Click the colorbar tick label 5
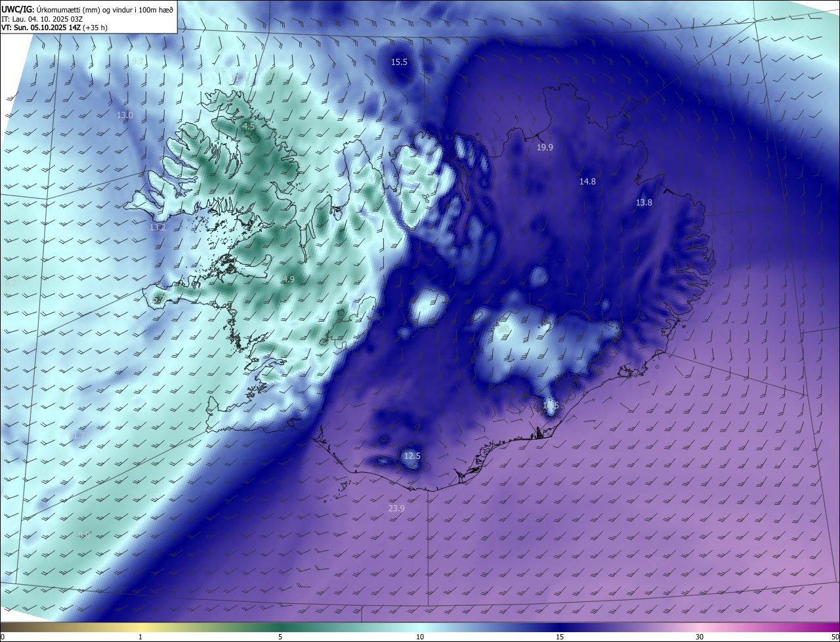Viewport: 840px width, 642px height. [x=280, y=637]
